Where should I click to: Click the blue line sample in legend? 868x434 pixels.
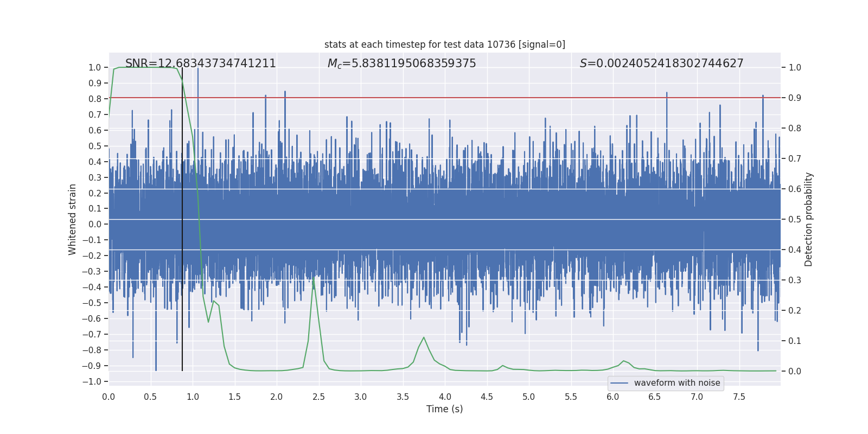click(x=619, y=383)
